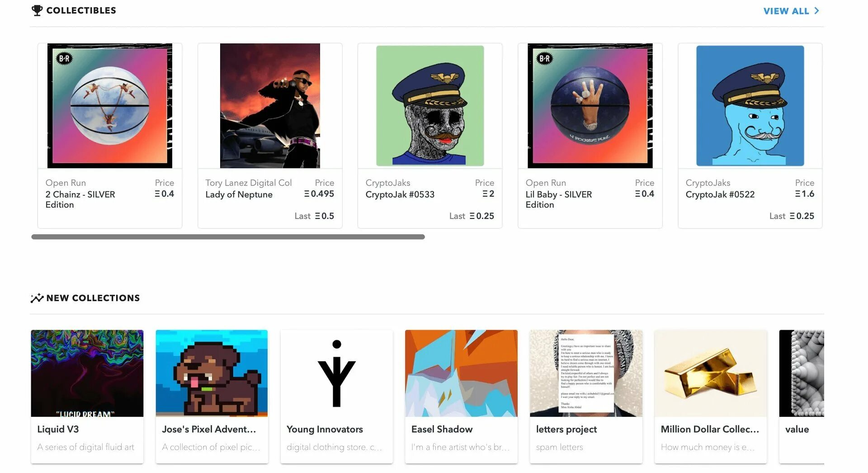Open the letters project collection
This screenshot has height=473, width=868.
(586, 397)
